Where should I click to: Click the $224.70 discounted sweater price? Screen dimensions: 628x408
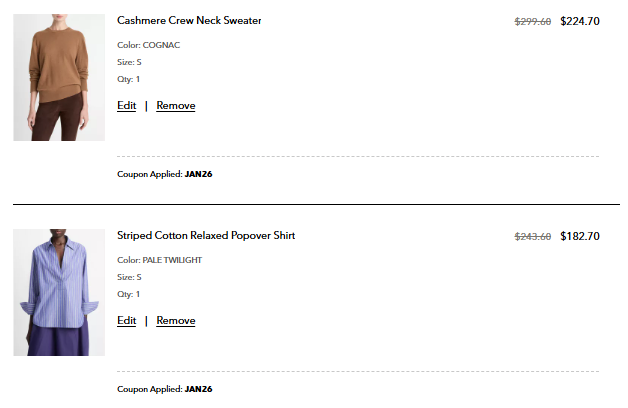(580, 21)
